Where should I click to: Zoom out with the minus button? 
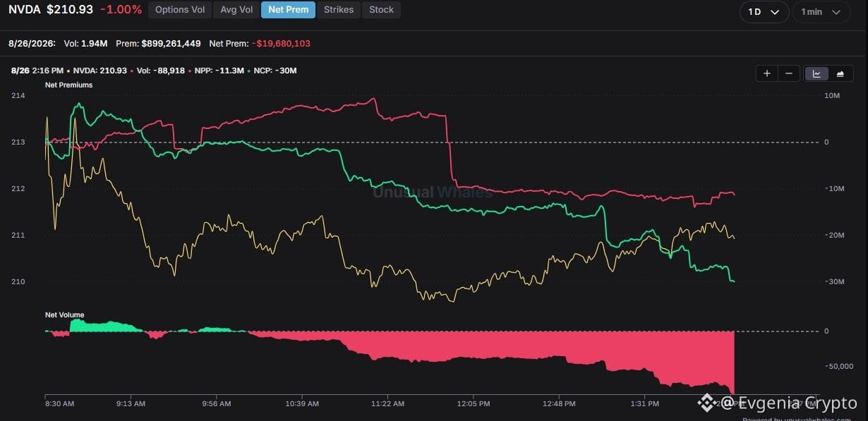789,73
